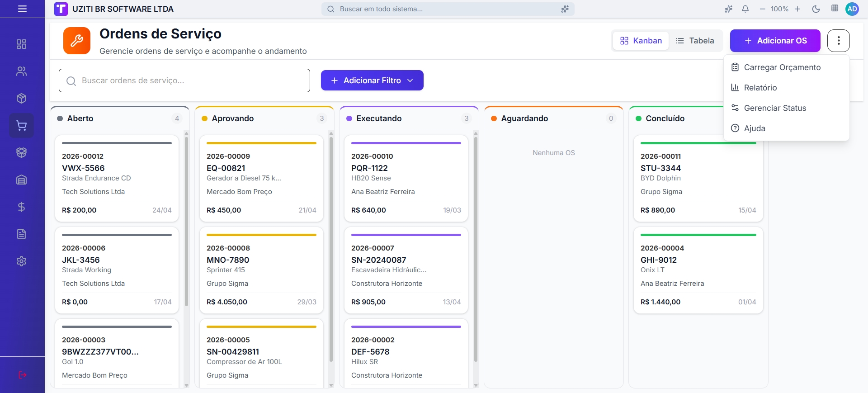The image size is (868, 393).
Task: Switch to Kanban view
Action: (x=641, y=41)
